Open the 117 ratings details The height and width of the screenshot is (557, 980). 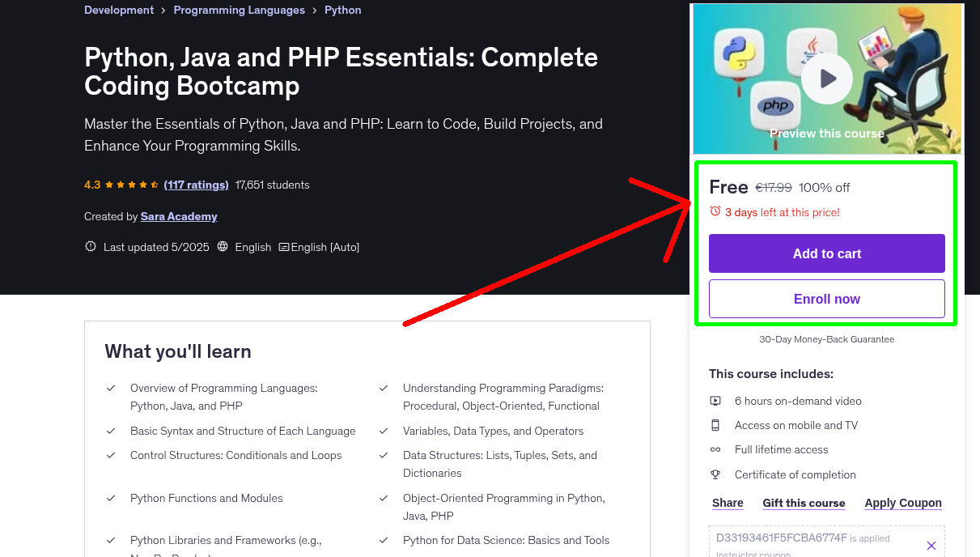196,185
